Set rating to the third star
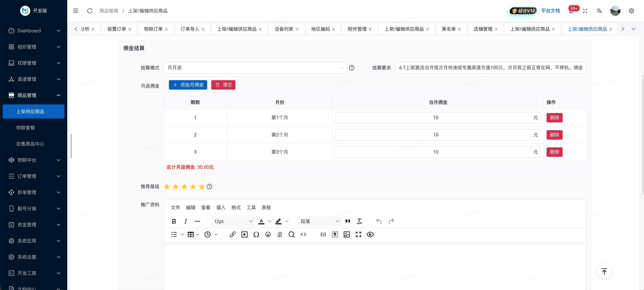The height and width of the screenshot is (290, 644). (184, 187)
